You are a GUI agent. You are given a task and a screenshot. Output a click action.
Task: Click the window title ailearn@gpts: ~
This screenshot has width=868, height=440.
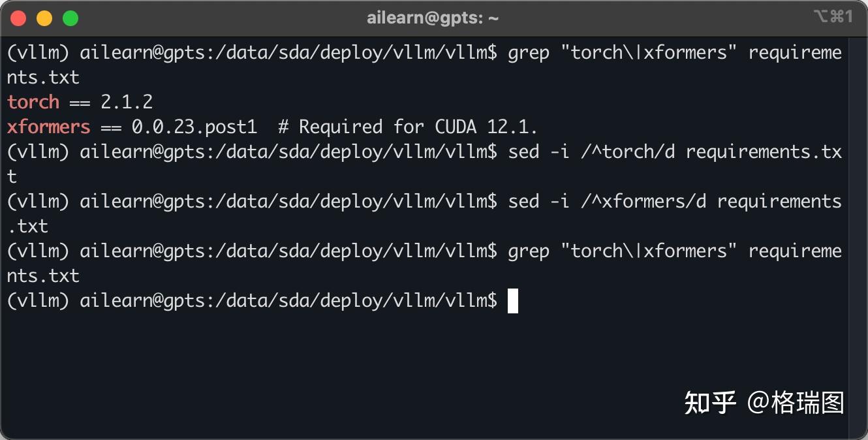point(433,18)
